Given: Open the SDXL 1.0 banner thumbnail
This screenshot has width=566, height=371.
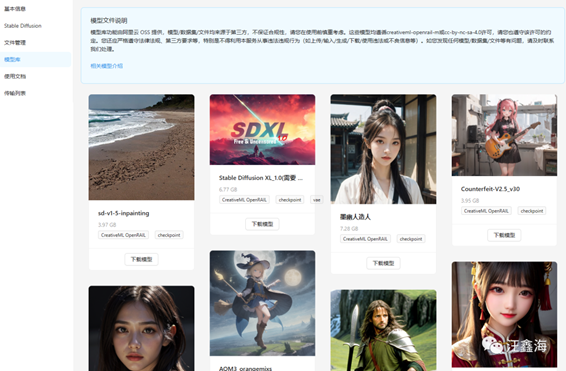Looking at the screenshot, I should pyautogui.click(x=262, y=130).
